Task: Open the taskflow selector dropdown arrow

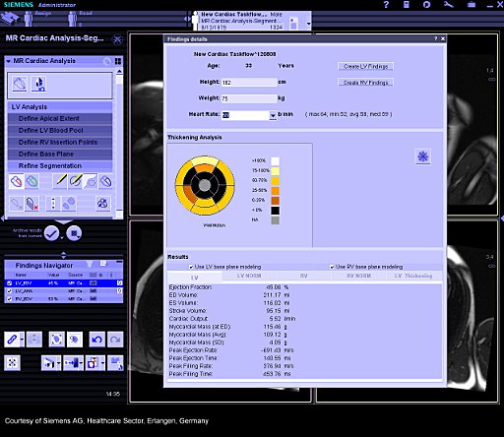Action: tap(308, 24)
